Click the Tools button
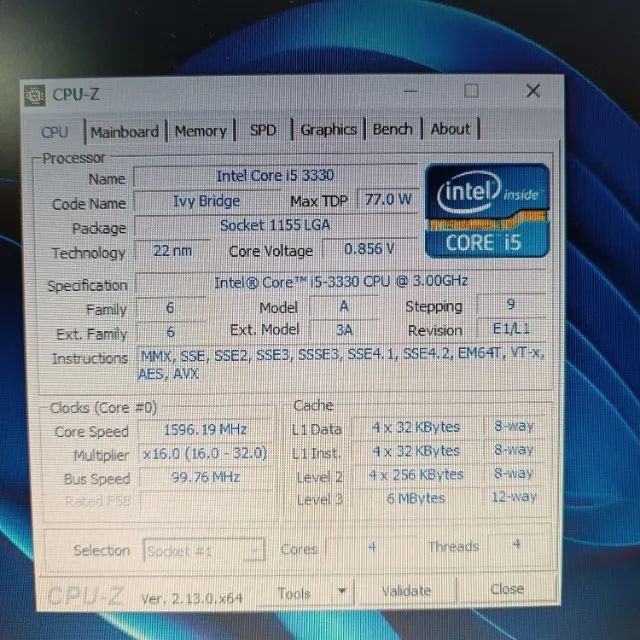640x640 pixels. [x=294, y=593]
